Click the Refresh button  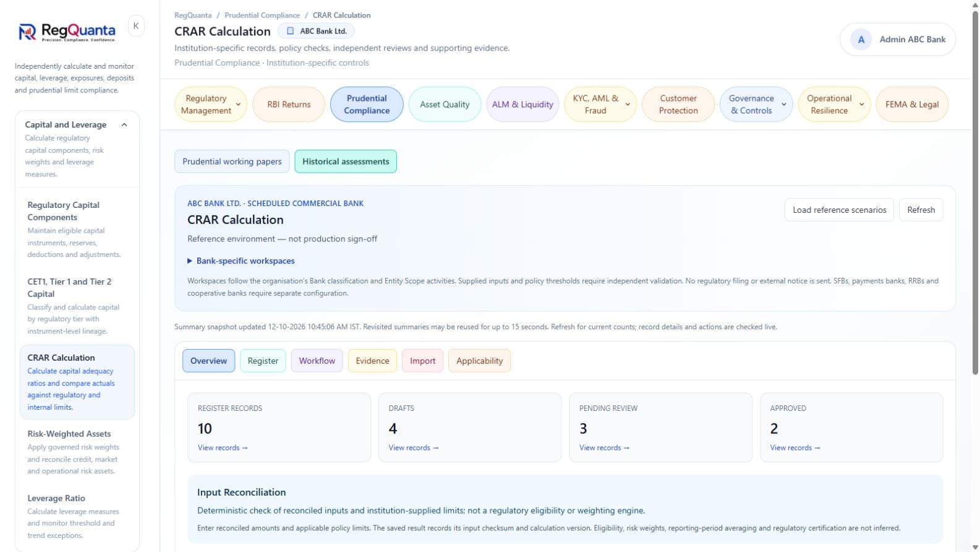click(921, 210)
